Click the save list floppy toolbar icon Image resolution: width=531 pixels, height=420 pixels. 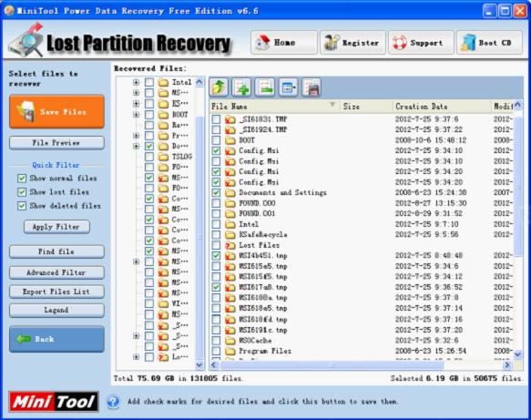pos(311,87)
